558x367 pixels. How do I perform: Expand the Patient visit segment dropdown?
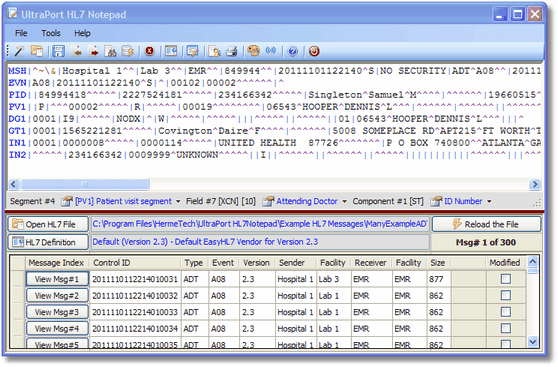[178, 201]
